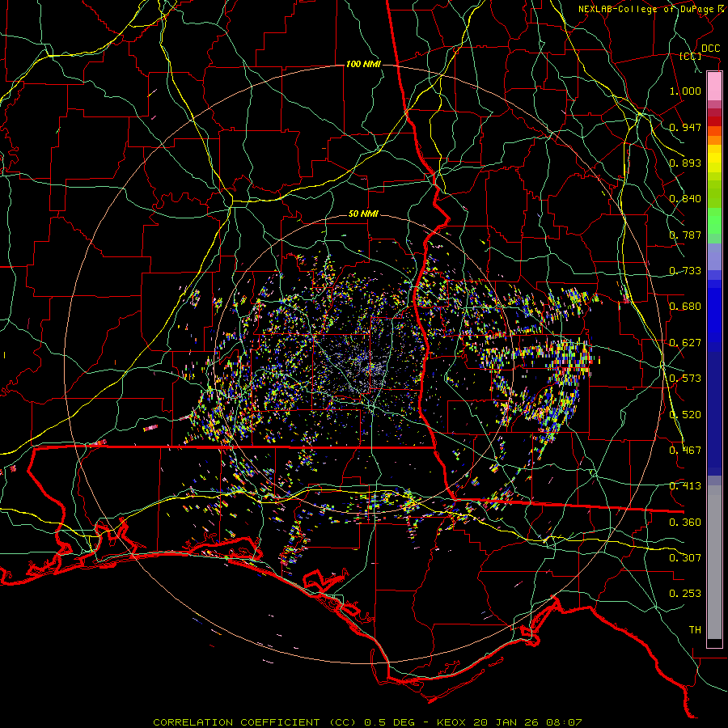The image size is (728, 728).
Task: Click the 0.360 scale label
Action: pos(685,523)
